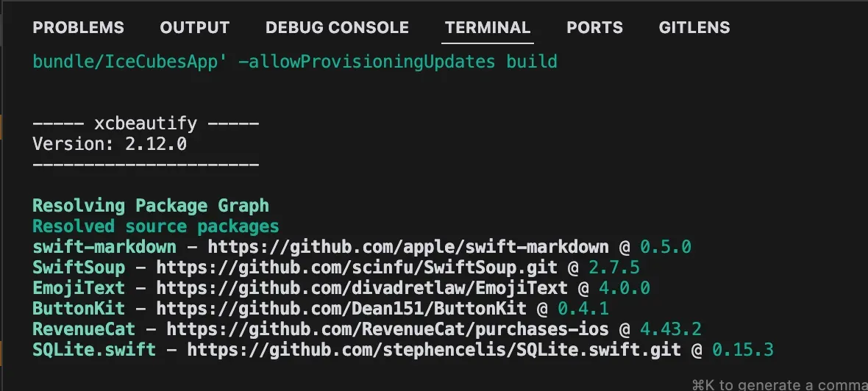
Task: Open the RevenueCat purchases-ios link
Action: click(388, 329)
